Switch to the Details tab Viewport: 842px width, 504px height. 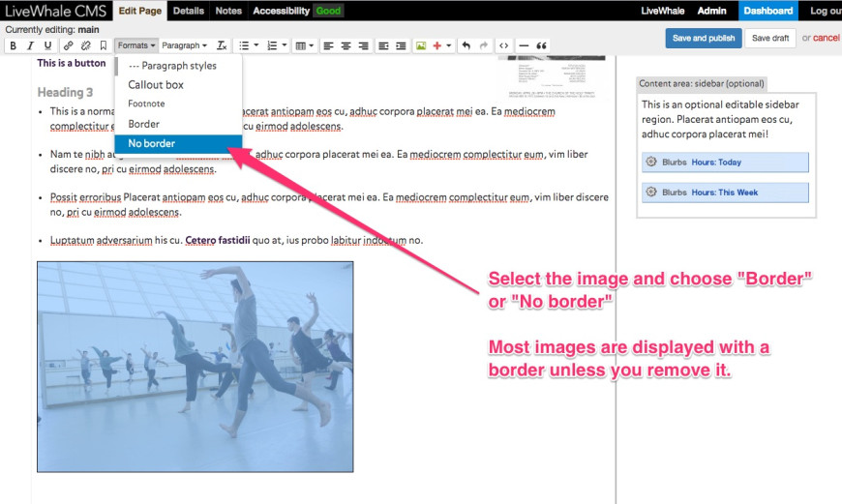click(x=189, y=11)
